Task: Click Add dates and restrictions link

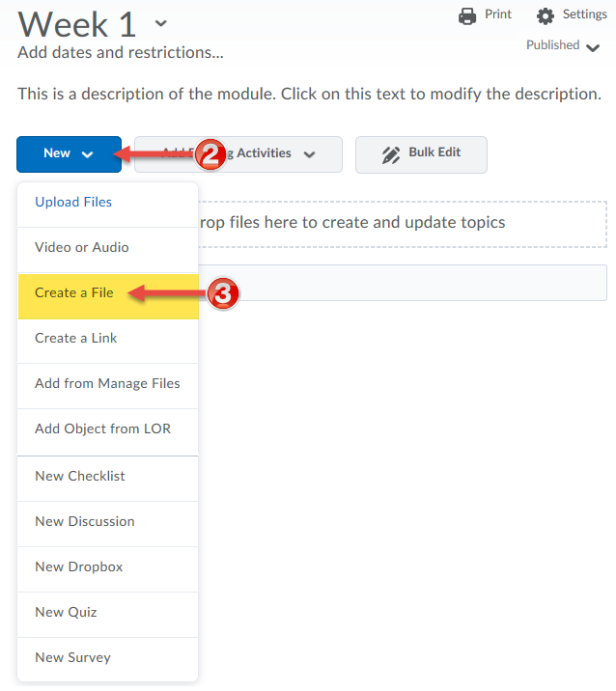Action: (121, 52)
